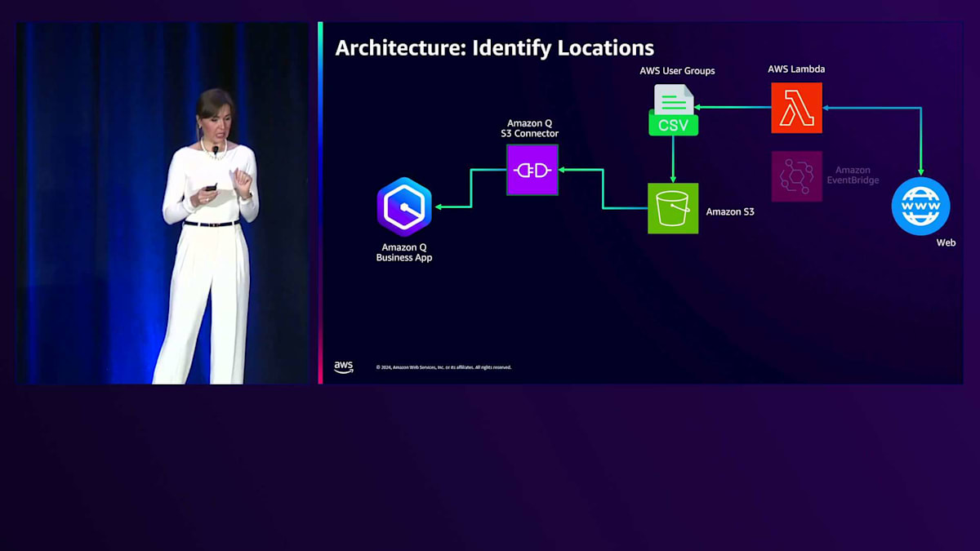
Task: Click the 'Web' label under the globe
Action: click(946, 242)
